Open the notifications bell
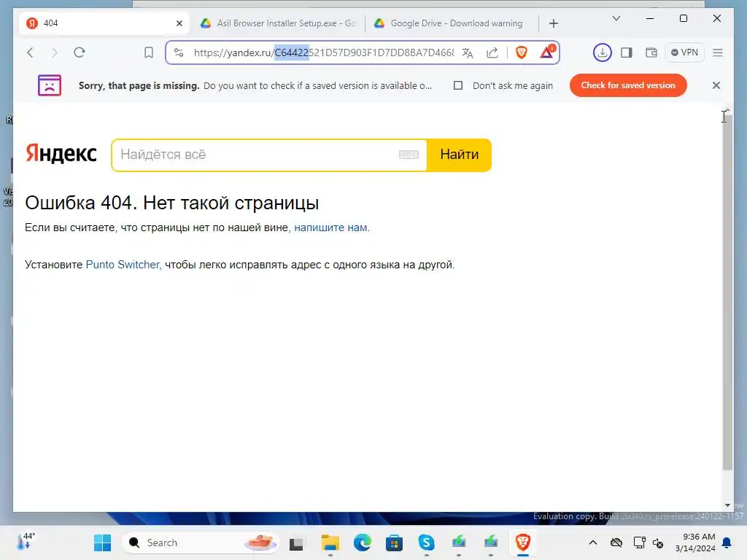Screen dimensions: 747x560 pos(727,542)
